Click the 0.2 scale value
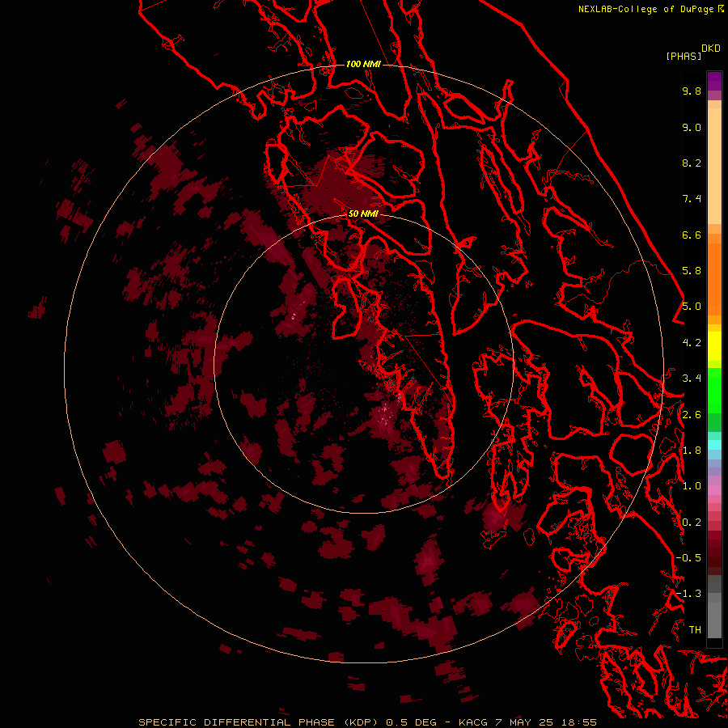The height and width of the screenshot is (728, 728). 692,523
